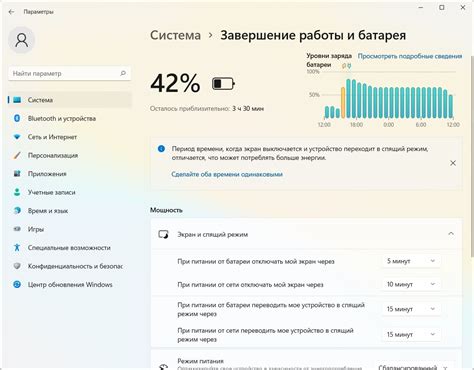The height and width of the screenshot is (370, 474).
Task: Click the Время и язык globe icon
Action: [x=17, y=211]
